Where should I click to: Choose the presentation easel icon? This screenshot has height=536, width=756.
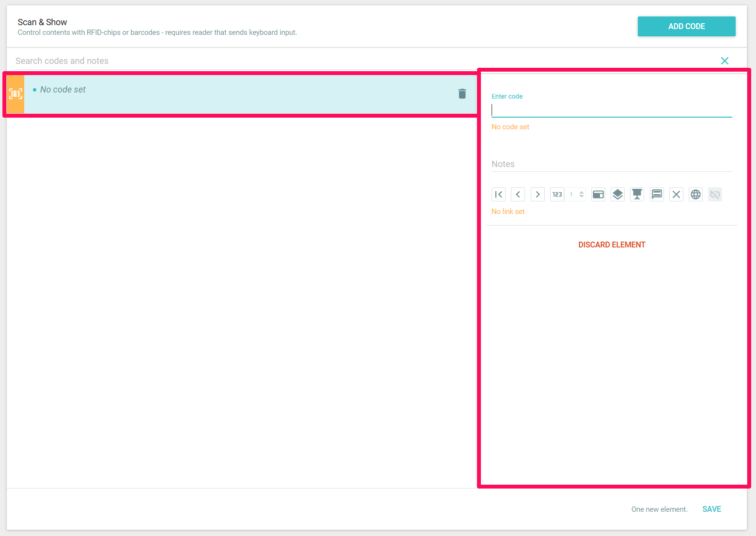click(x=637, y=195)
